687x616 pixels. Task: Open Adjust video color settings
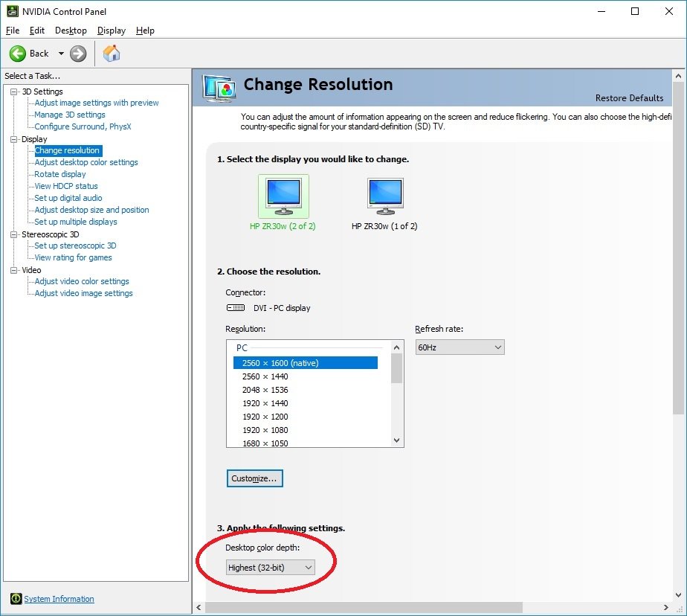[82, 281]
